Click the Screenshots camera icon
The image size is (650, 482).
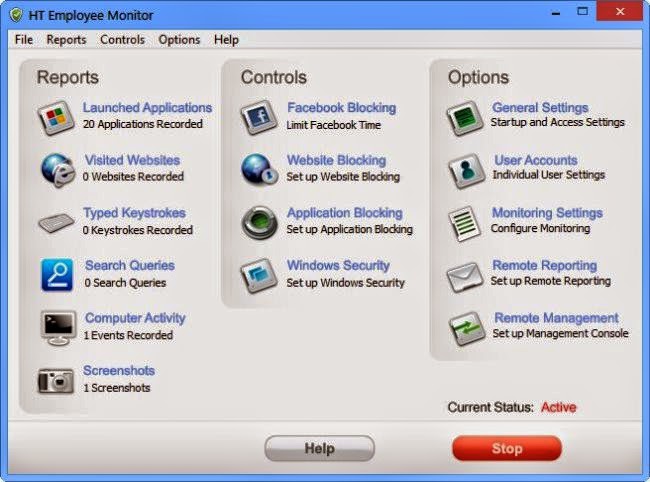[56, 381]
